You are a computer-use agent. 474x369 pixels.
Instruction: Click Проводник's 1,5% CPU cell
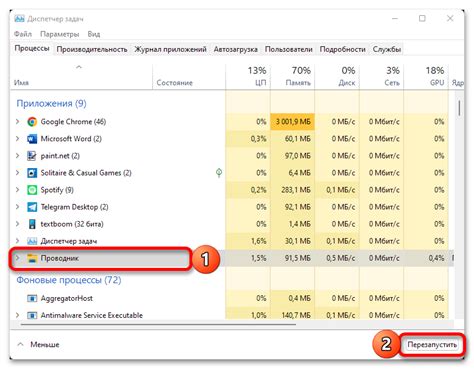pos(248,258)
